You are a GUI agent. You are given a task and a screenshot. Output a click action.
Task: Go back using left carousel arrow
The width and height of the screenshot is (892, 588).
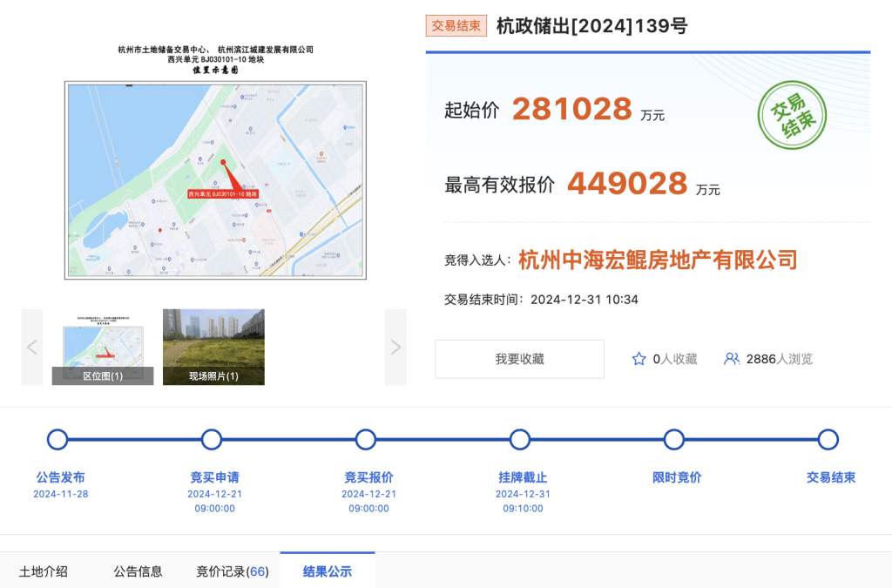32,346
